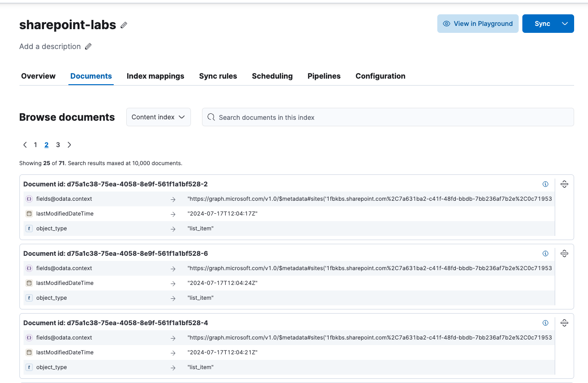
Task: Click "list_item" value in document 528-6
Action: pyautogui.click(x=201, y=298)
